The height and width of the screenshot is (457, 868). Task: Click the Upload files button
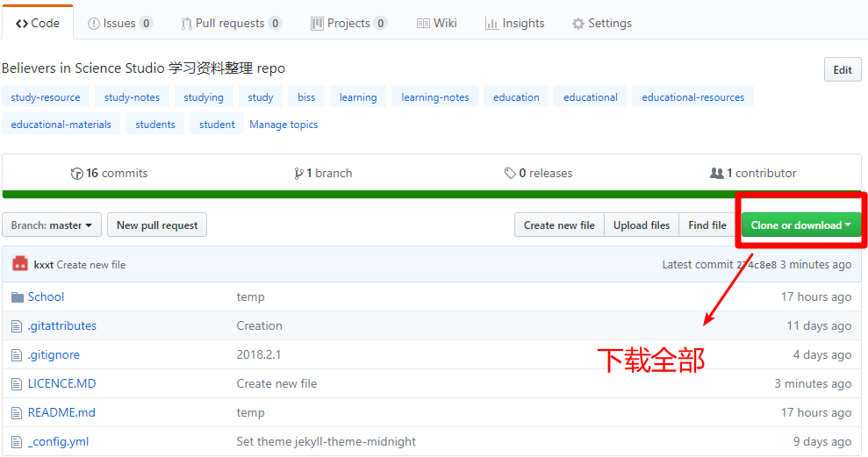click(642, 225)
